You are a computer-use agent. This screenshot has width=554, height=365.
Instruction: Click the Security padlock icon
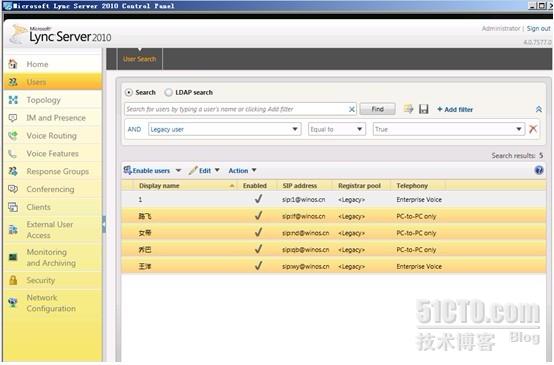pos(13,280)
